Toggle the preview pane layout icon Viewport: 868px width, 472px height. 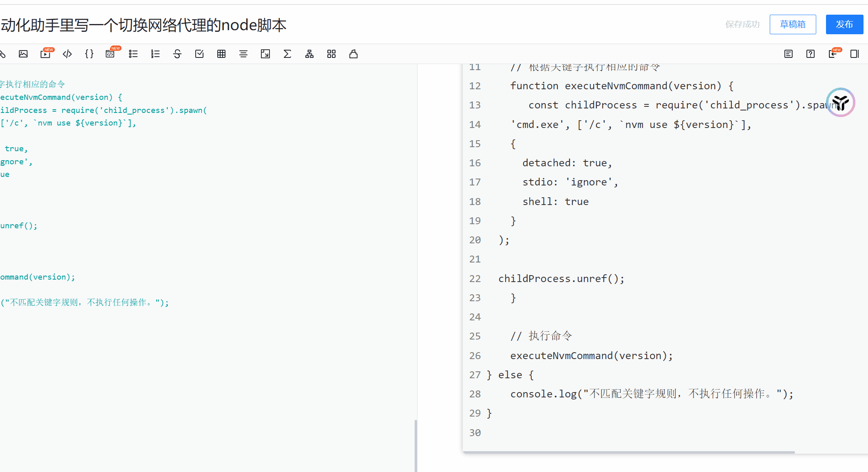click(855, 54)
